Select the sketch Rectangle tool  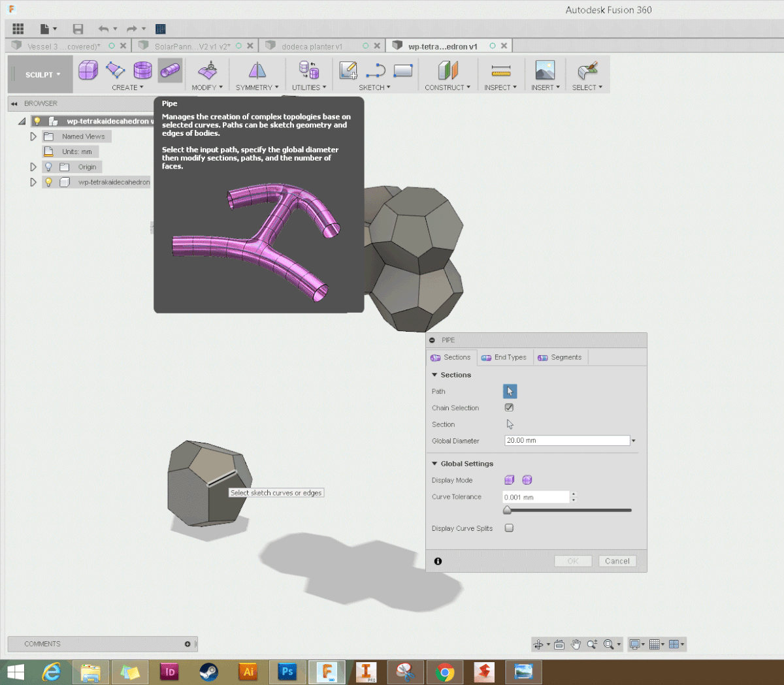coord(403,70)
